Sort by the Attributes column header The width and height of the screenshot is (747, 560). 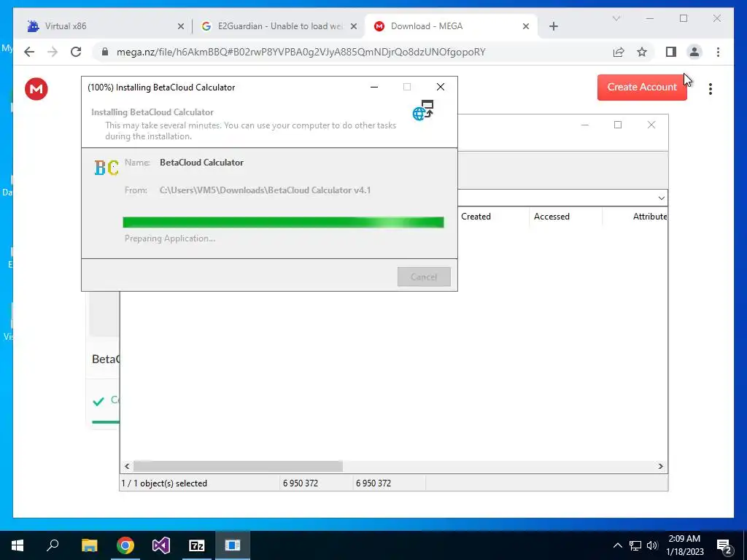click(x=635, y=216)
